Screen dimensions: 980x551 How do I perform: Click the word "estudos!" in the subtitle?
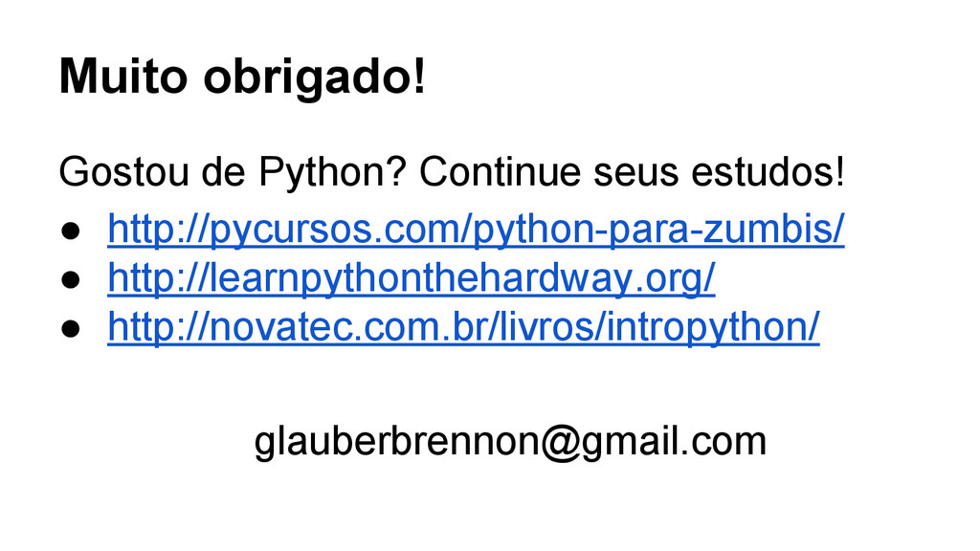(768, 172)
